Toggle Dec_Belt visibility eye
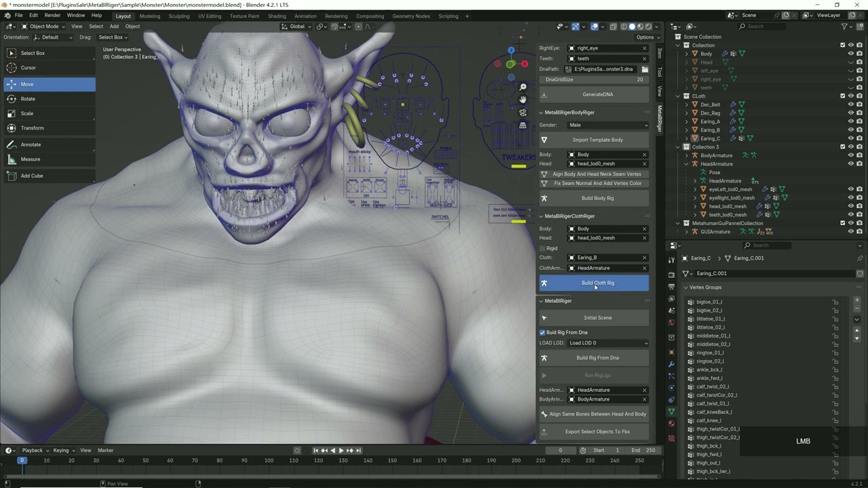The width and height of the screenshot is (868, 488). point(851,104)
